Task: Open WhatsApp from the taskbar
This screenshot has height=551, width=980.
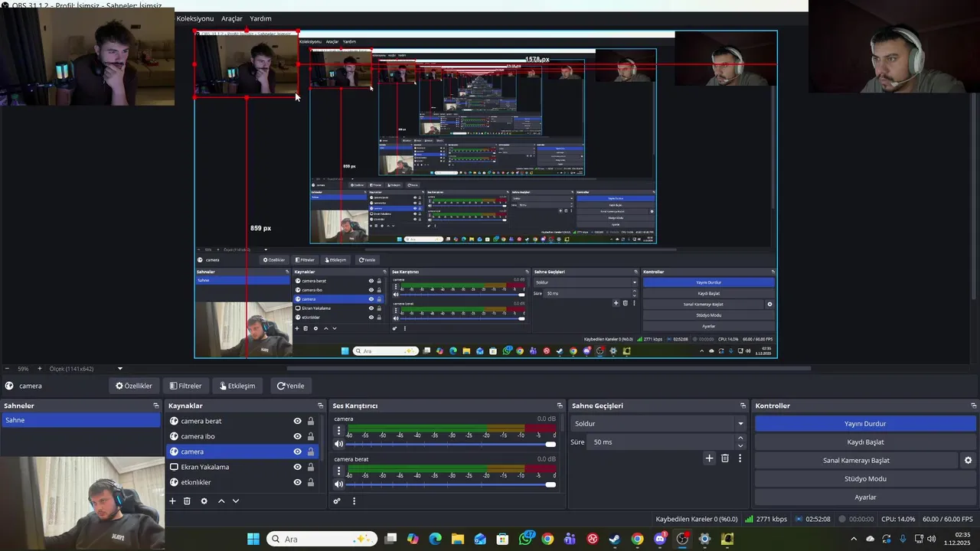Action: pos(525,539)
